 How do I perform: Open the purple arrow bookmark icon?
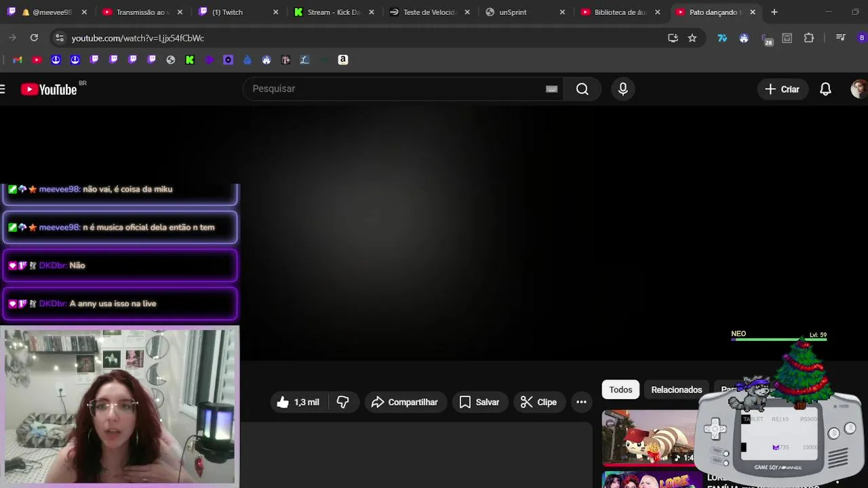point(209,60)
